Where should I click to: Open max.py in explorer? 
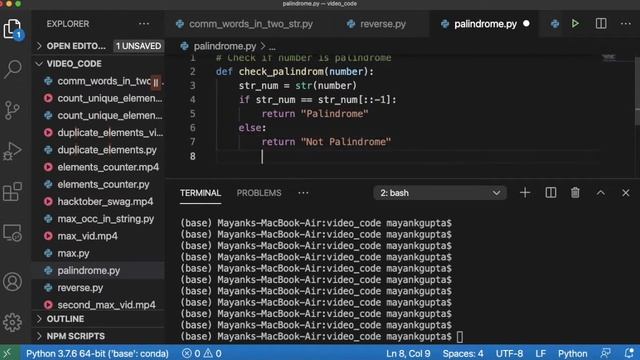tap(98, 253)
